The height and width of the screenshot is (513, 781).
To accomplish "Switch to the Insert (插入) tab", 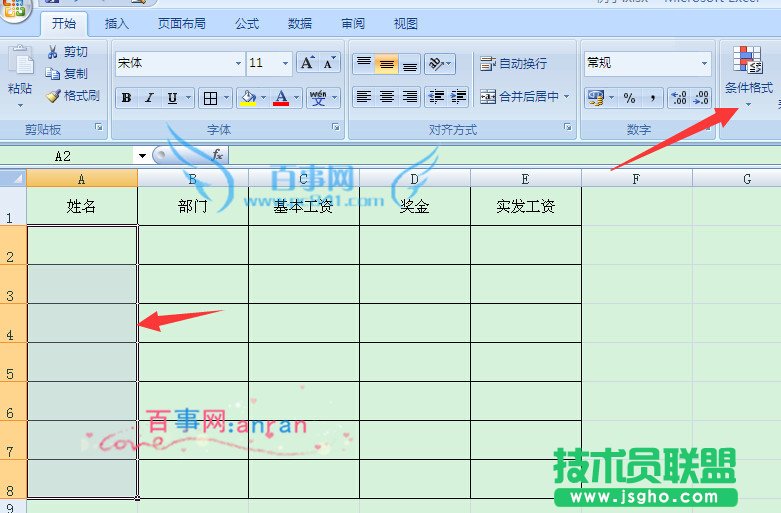I will (x=117, y=23).
